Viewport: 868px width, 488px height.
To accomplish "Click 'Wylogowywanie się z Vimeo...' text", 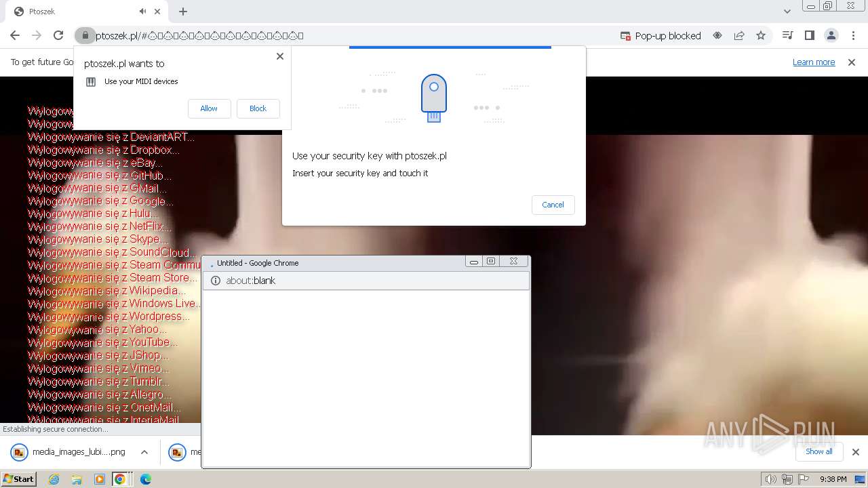I will click(99, 368).
